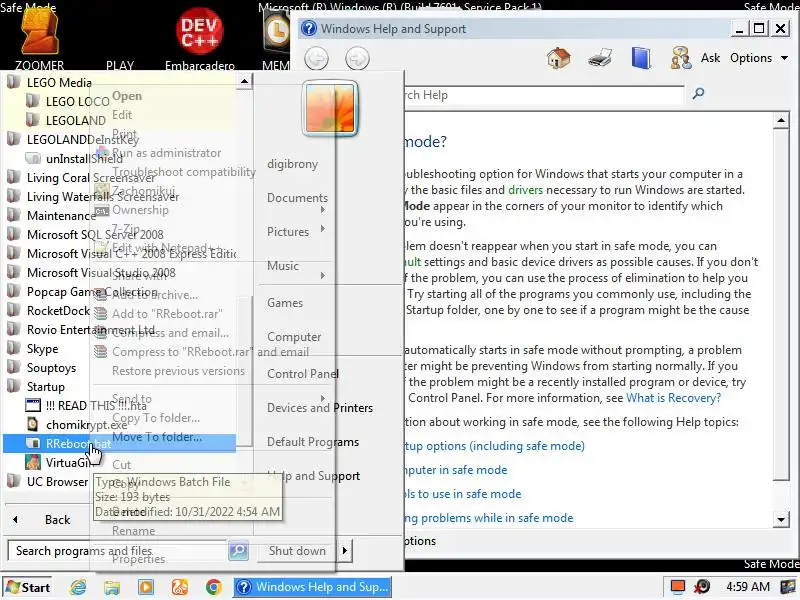This screenshot has height=600, width=800.
Task: Open Documents from Start menu
Action: coord(297,198)
